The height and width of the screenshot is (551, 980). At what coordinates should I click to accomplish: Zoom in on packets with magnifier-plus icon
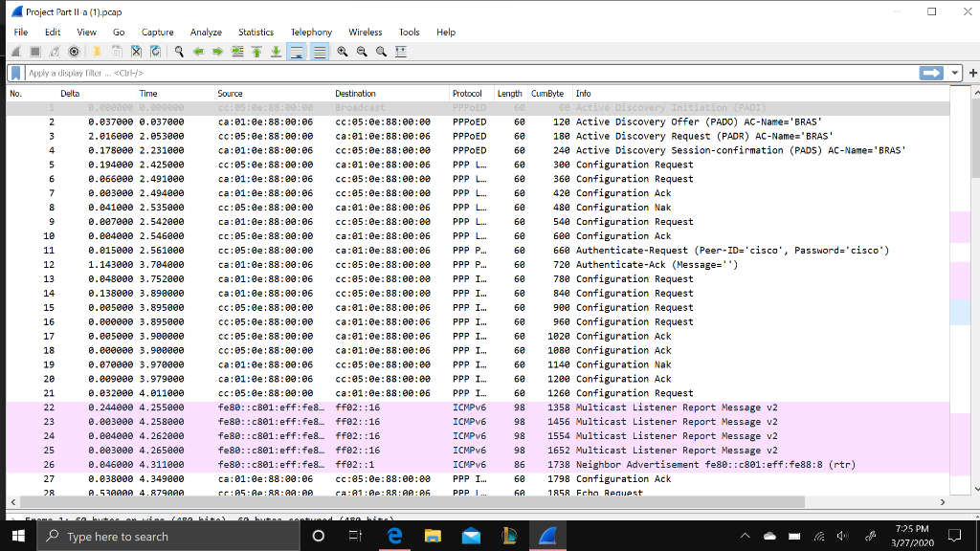[x=343, y=52]
